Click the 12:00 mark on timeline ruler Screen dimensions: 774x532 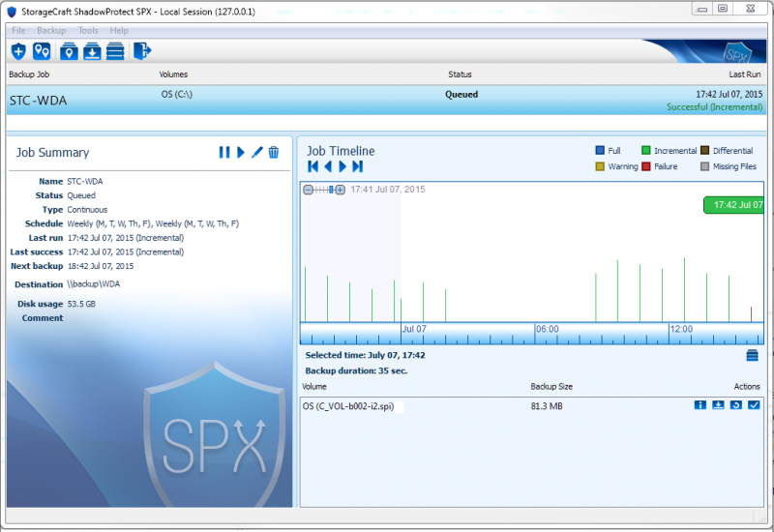click(681, 329)
